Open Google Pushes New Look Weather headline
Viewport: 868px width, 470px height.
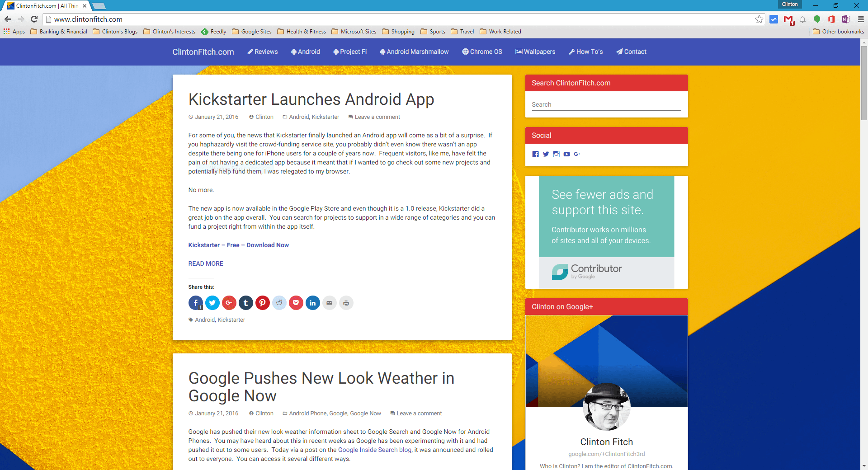(x=321, y=387)
